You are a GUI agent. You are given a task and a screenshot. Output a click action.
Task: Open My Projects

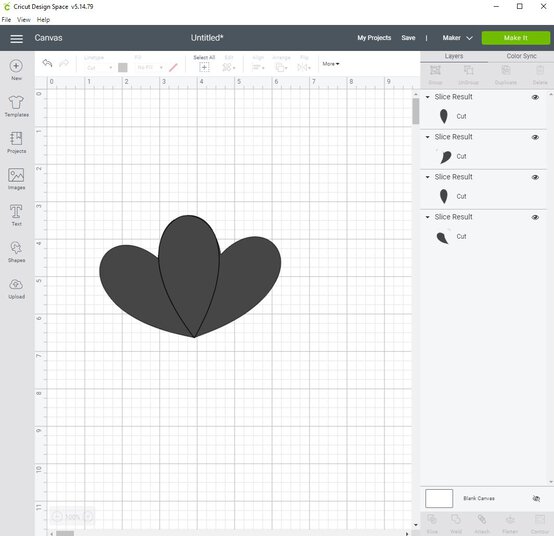374,38
